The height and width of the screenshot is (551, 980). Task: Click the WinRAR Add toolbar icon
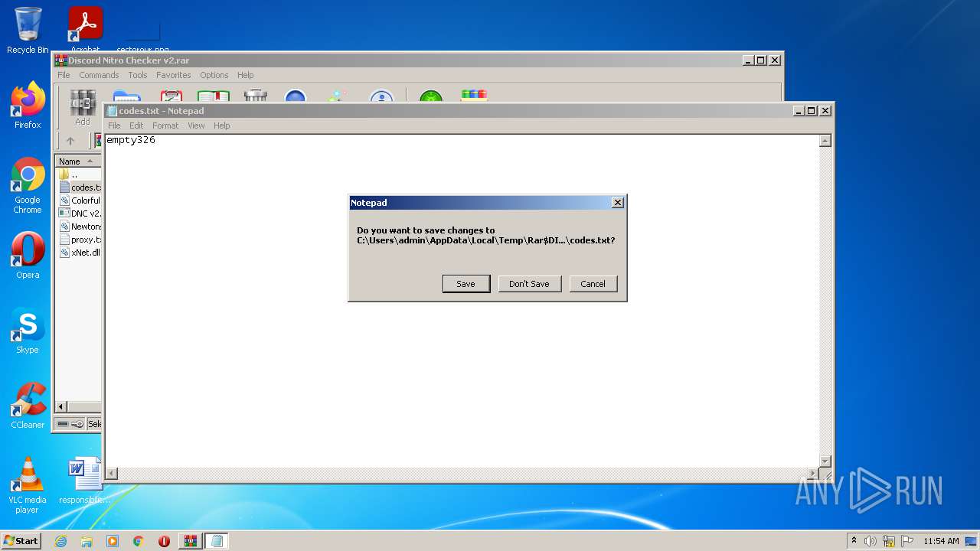[83, 106]
